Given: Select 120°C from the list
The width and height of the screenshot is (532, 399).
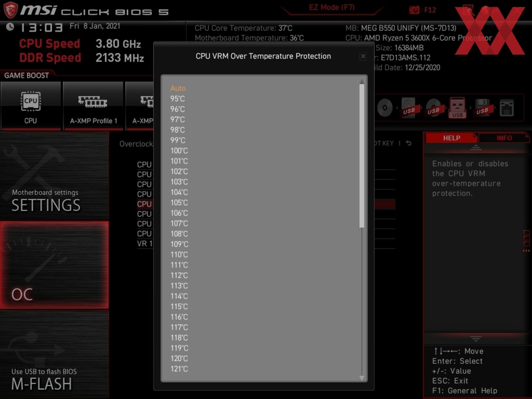Looking at the screenshot, I should click(x=179, y=358).
